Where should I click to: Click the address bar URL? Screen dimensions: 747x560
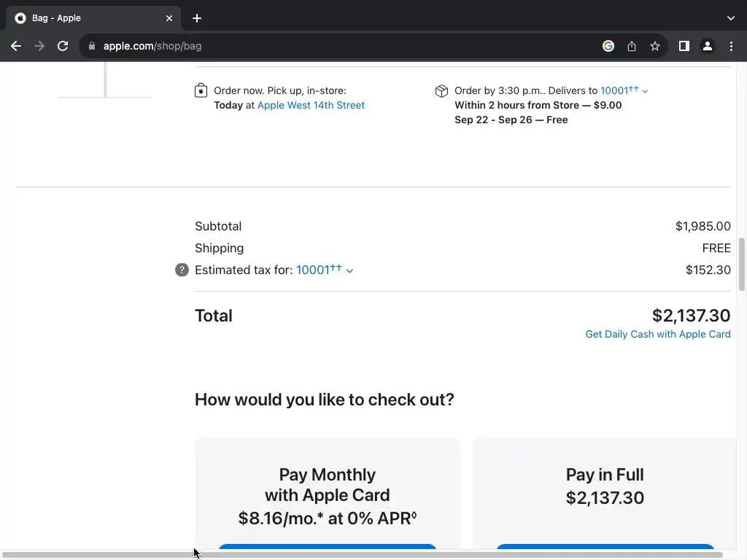[152, 46]
